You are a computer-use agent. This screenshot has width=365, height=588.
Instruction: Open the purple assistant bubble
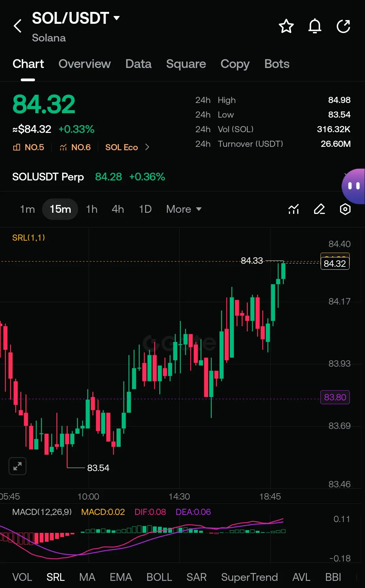pyautogui.click(x=353, y=186)
